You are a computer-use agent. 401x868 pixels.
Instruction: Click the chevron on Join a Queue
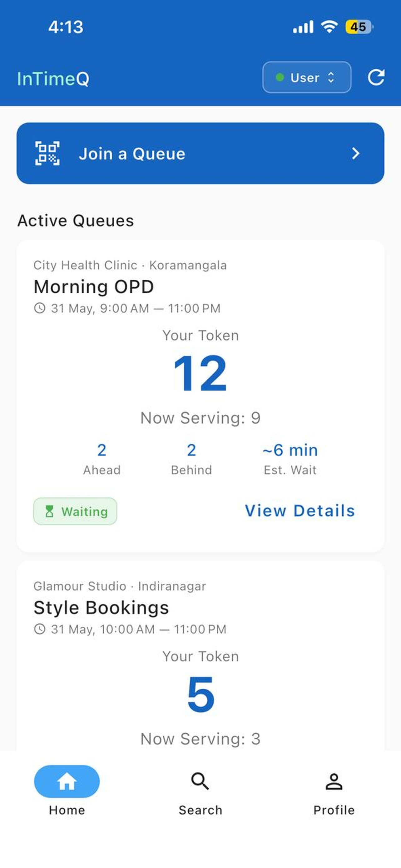tap(355, 153)
